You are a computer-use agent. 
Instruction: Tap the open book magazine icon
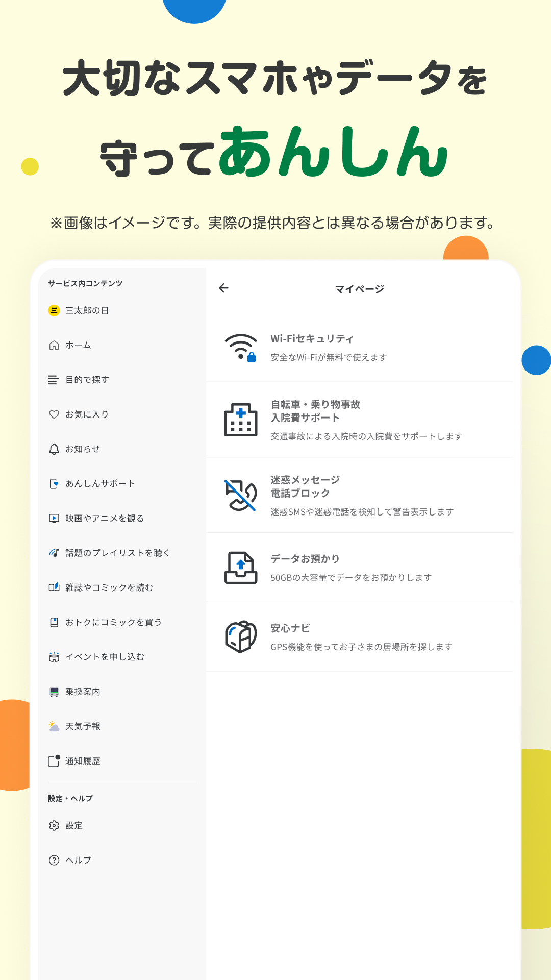pos(54,587)
